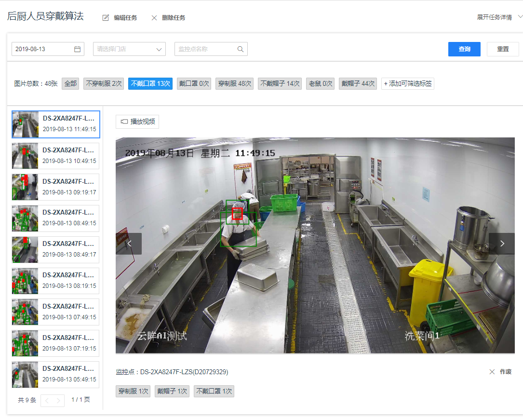Go back with the left image arrow

click(x=129, y=244)
